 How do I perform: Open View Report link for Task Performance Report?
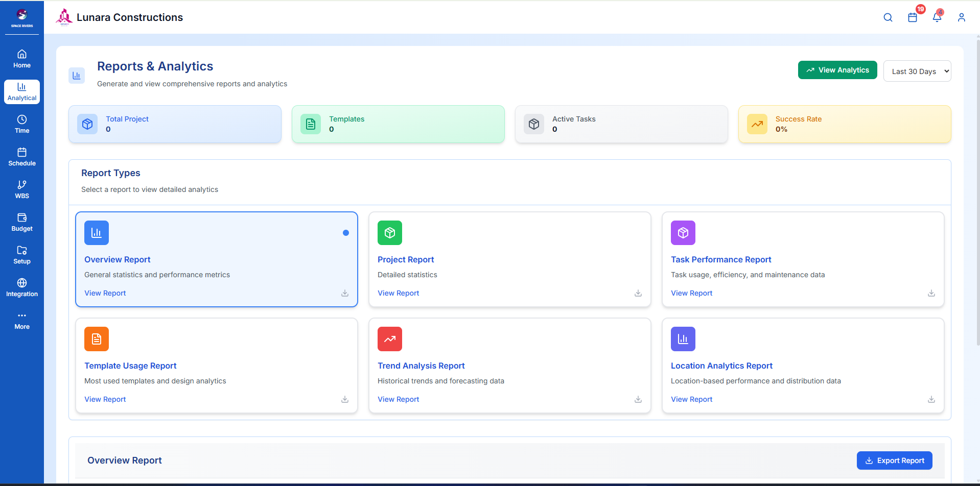pos(691,293)
